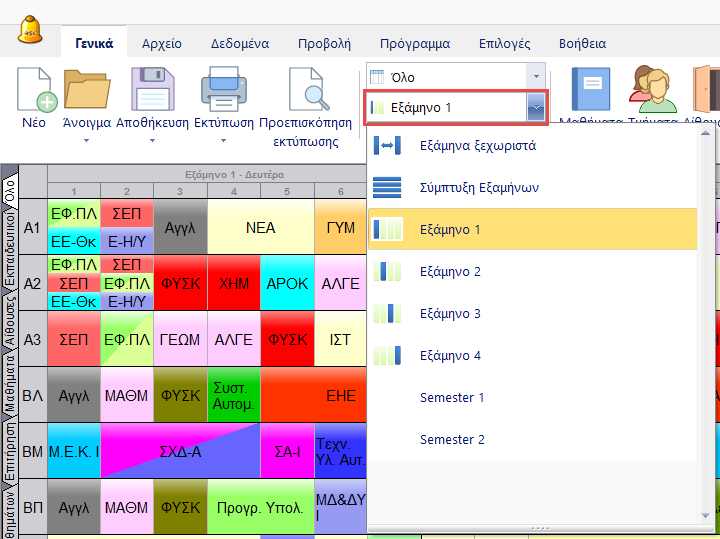Click the Μαθήματα blue book icon
The width and height of the screenshot is (720, 539).
(x=590, y=90)
